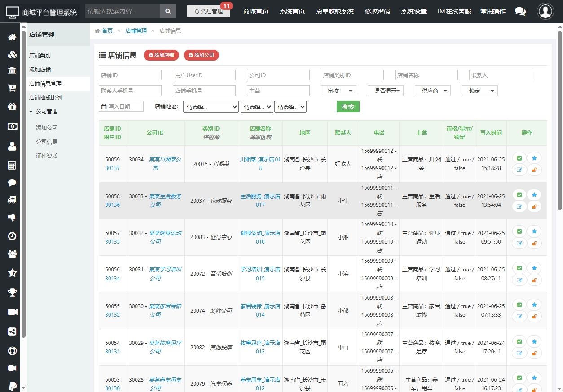Click the blue star icon for store 50058

point(534,195)
